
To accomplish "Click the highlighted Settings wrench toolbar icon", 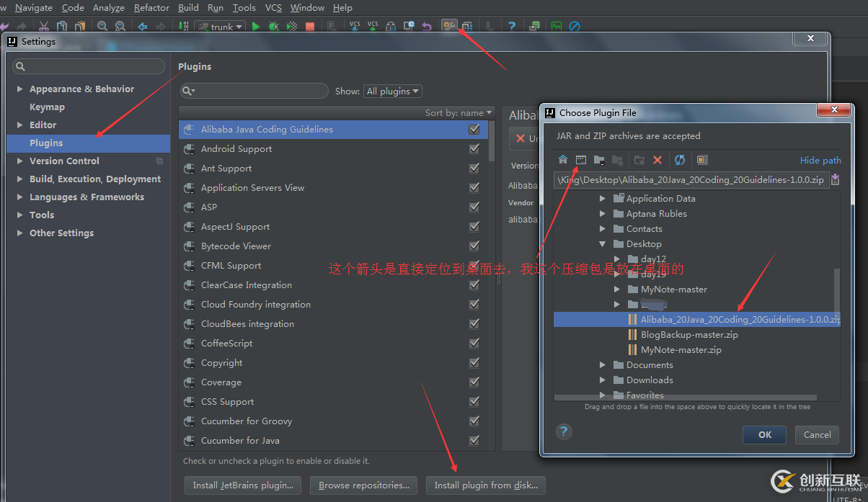I will point(449,27).
